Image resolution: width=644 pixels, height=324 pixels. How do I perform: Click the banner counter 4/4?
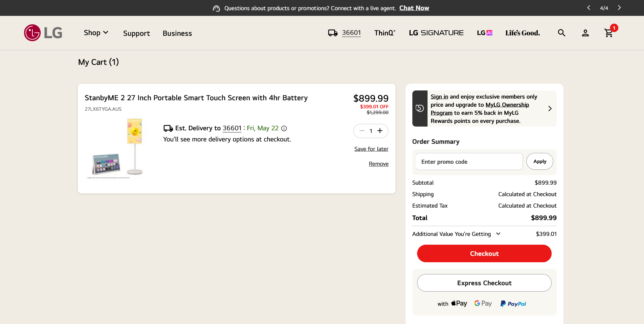pyautogui.click(x=604, y=8)
